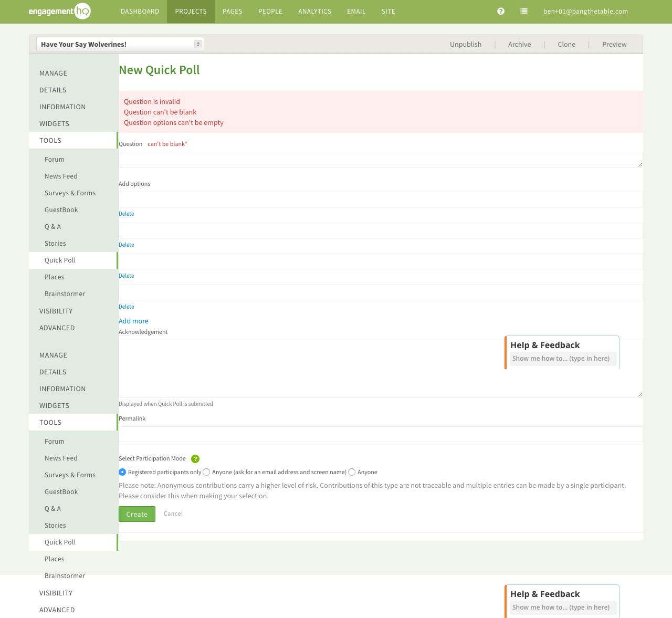Viewport: 672px width, 618px height.
Task: Click the EngagementHQ logo
Action: coord(59,11)
